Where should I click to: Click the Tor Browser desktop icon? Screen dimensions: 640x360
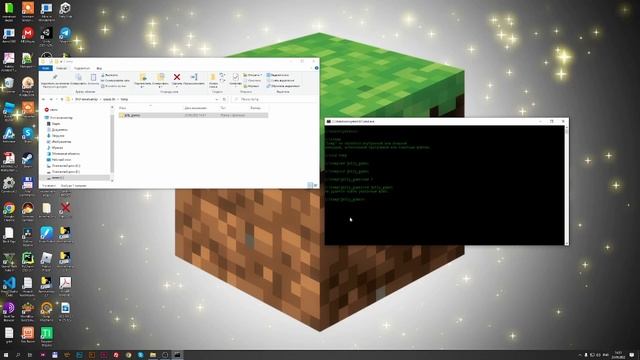click(x=9, y=308)
